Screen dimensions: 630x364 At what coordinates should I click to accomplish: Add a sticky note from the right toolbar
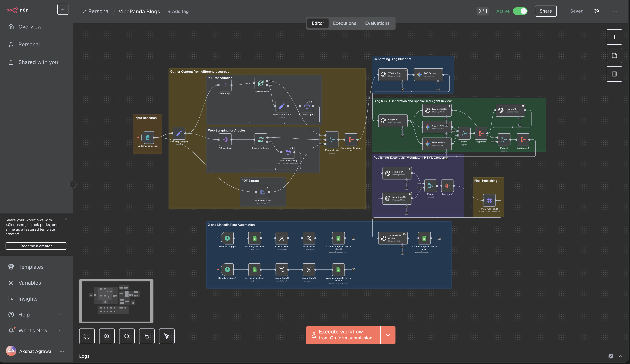pos(614,55)
